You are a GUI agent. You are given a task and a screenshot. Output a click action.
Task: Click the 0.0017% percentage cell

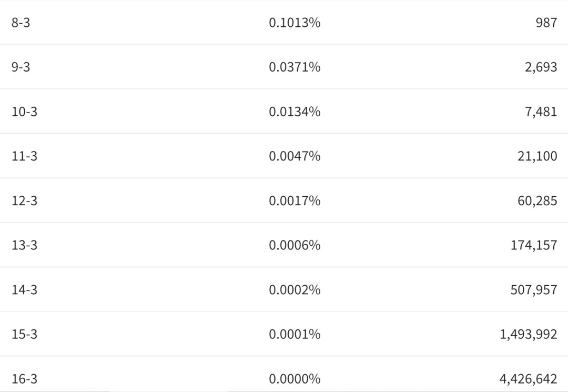click(x=295, y=200)
